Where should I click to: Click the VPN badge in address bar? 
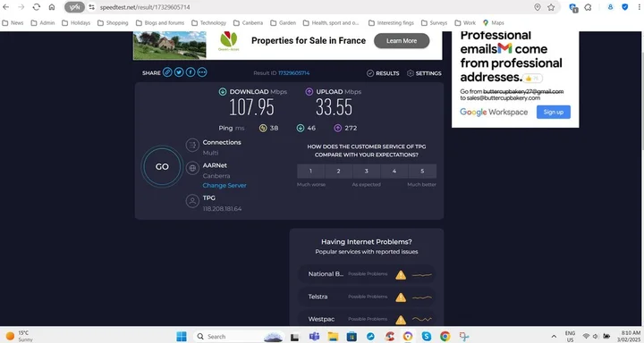coord(74,7)
